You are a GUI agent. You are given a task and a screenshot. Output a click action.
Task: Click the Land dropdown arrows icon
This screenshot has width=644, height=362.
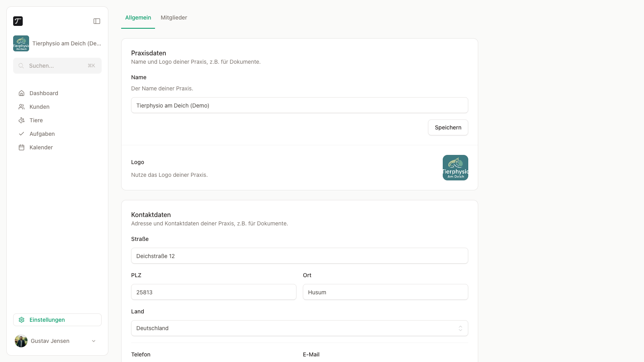click(x=460, y=328)
